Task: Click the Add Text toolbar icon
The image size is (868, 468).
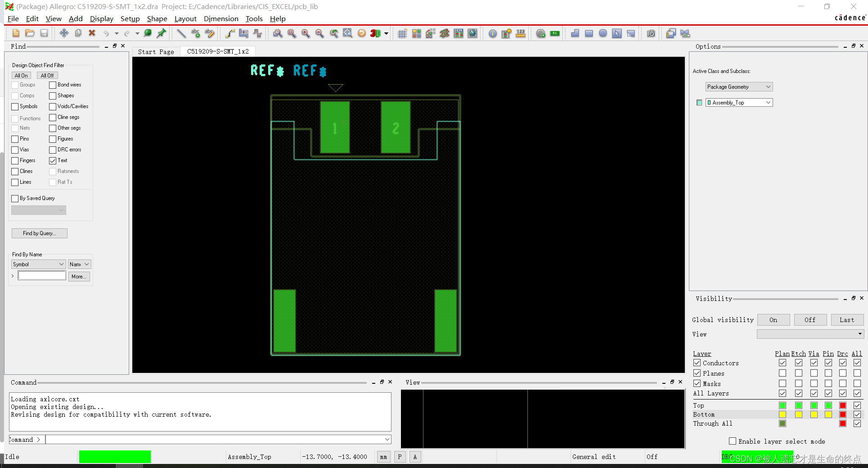Action: tap(196, 33)
